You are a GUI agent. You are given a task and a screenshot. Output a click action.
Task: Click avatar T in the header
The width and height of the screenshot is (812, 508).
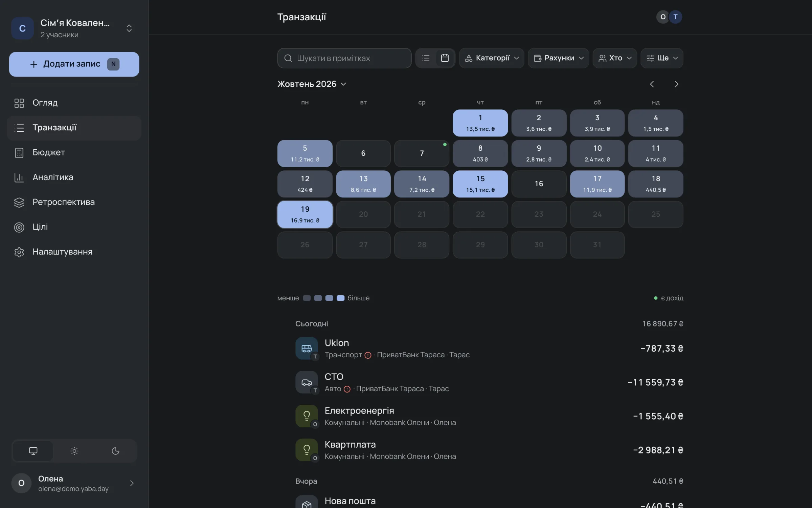[x=675, y=17]
